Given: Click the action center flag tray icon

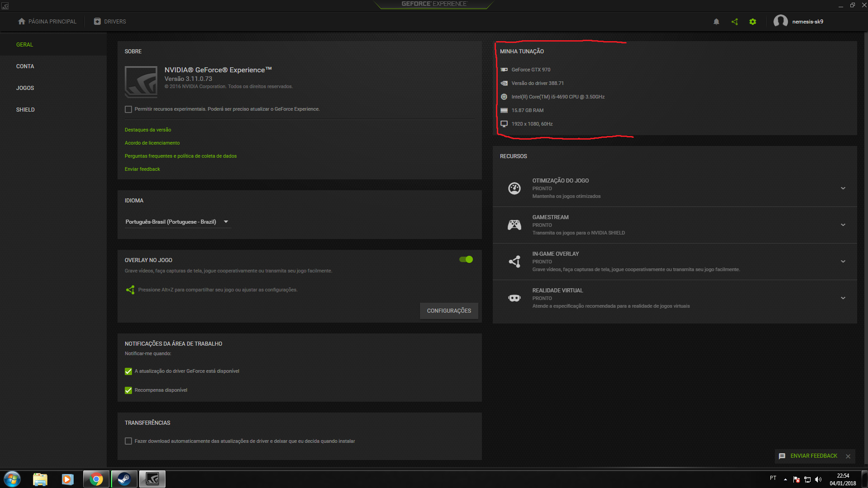Looking at the screenshot, I should point(797,479).
